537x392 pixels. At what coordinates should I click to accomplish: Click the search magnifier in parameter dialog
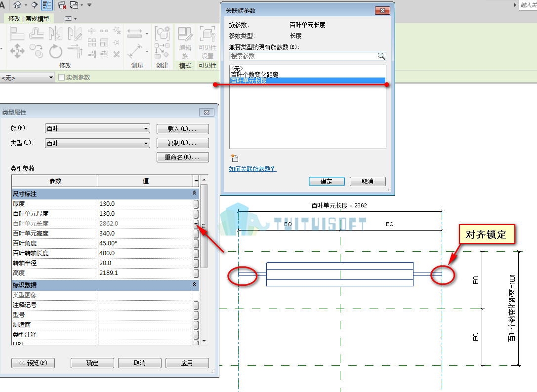tap(381, 56)
